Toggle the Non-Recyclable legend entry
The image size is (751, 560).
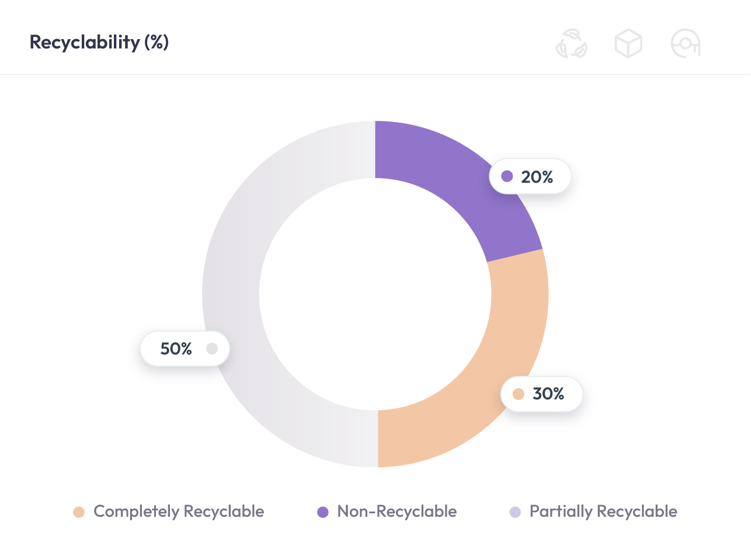397,511
